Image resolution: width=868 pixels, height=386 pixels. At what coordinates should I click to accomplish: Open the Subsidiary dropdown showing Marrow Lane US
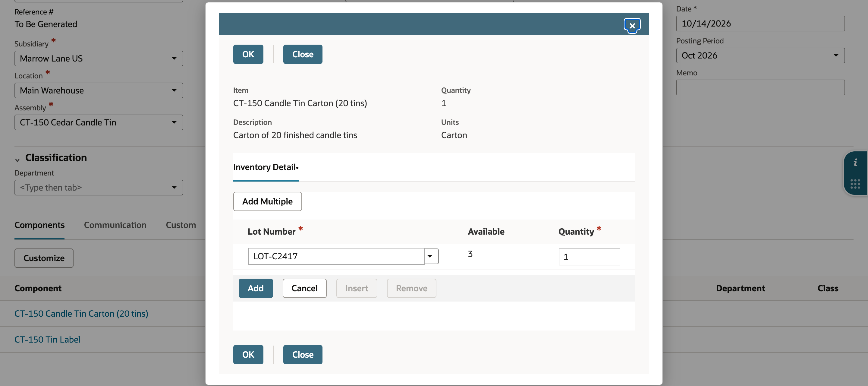pos(99,58)
